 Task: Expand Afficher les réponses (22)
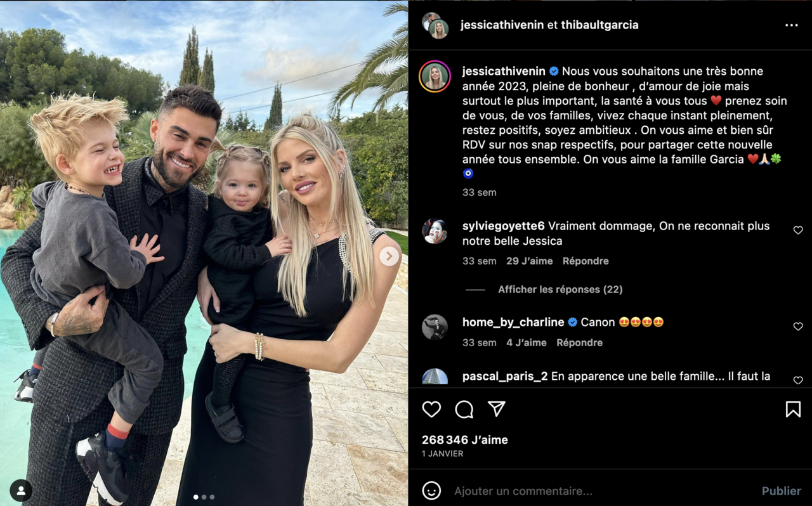pos(560,289)
